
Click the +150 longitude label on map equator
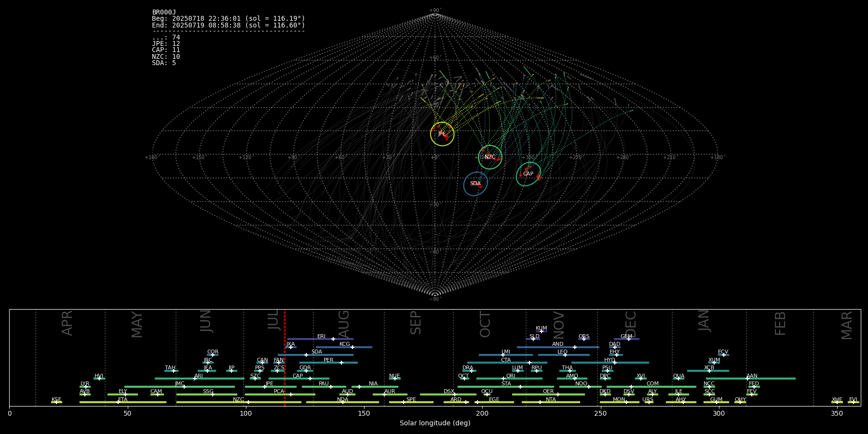click(x=198, y=158)
